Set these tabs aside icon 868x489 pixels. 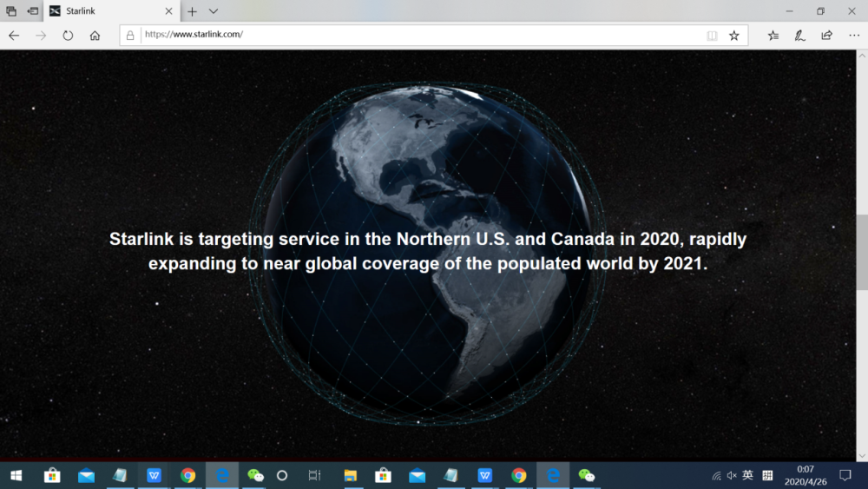coord(33,11)
